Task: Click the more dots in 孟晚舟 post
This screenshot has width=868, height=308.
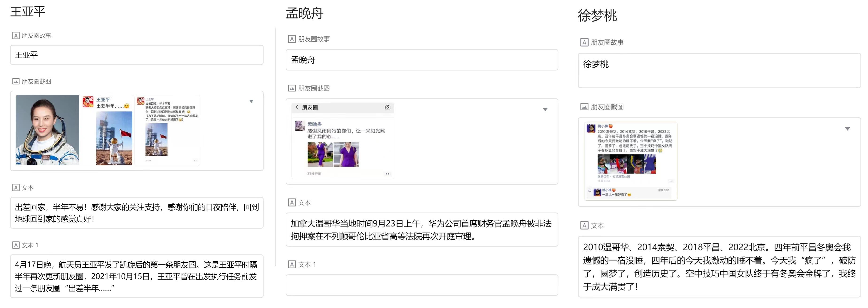Action: 388,174
